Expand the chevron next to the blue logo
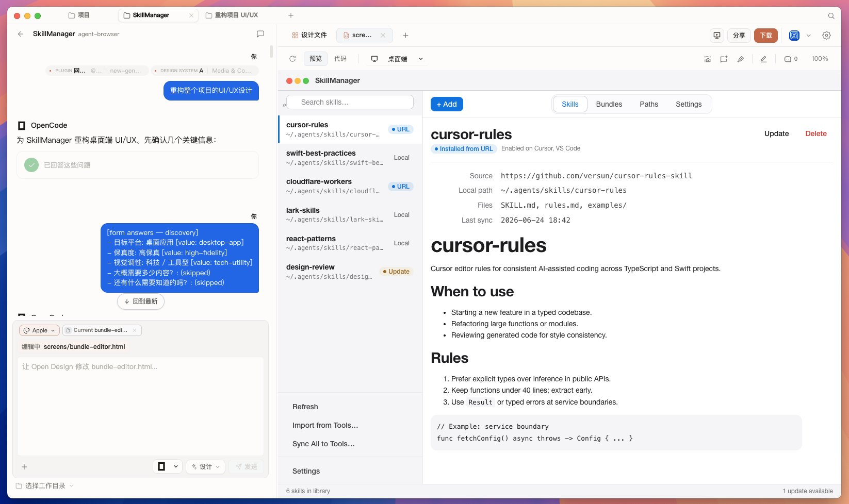 809,36
